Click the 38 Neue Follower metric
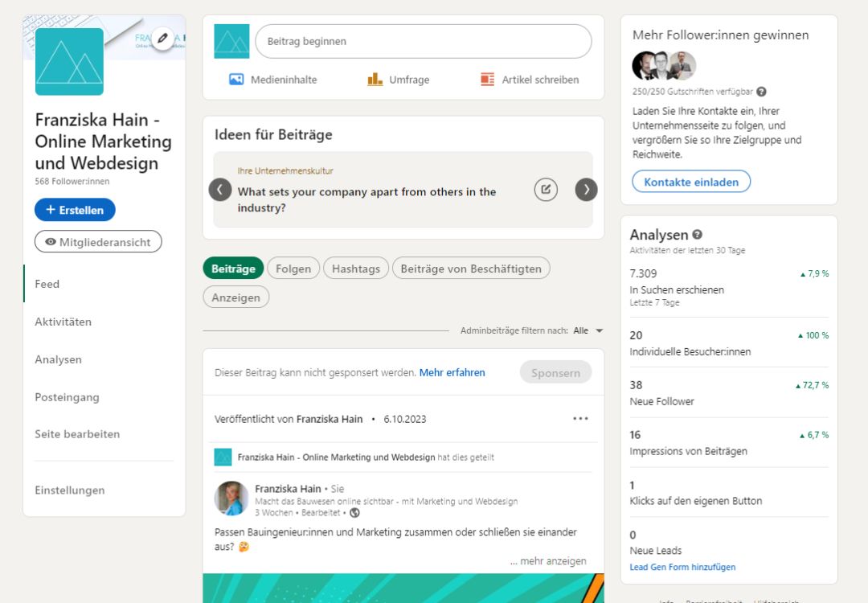Image resolution: width=868 pixels, height=603 pixels. [729, 392]
